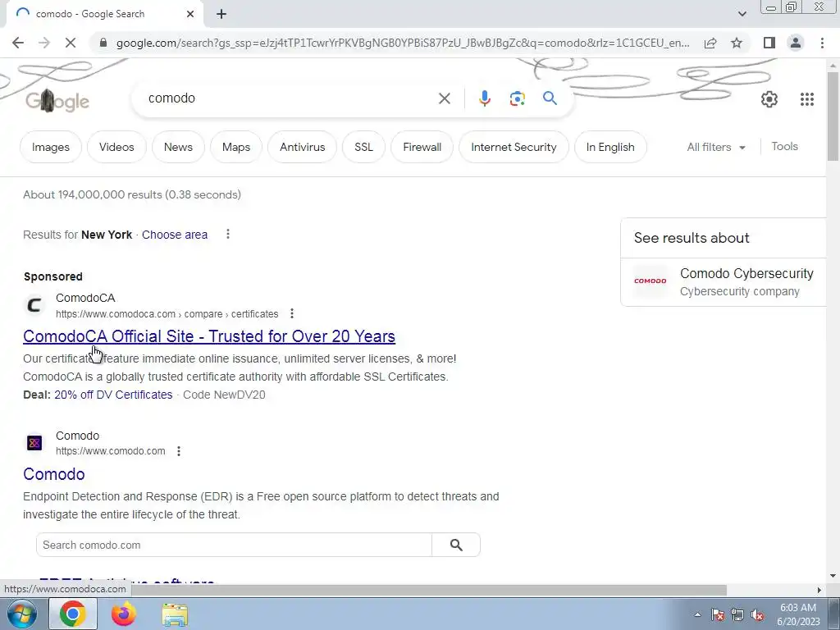Click the address bar URL
This screenshot has width=840, height=630.
click(x=402, y=43)
